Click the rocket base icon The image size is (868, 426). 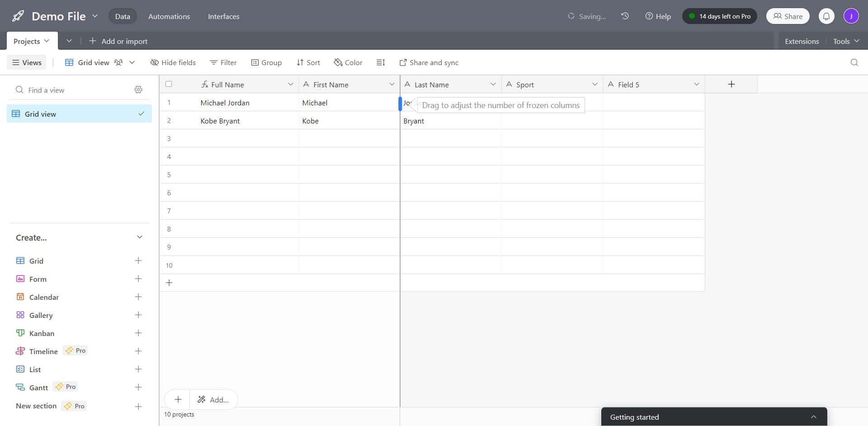pos(18,16)
